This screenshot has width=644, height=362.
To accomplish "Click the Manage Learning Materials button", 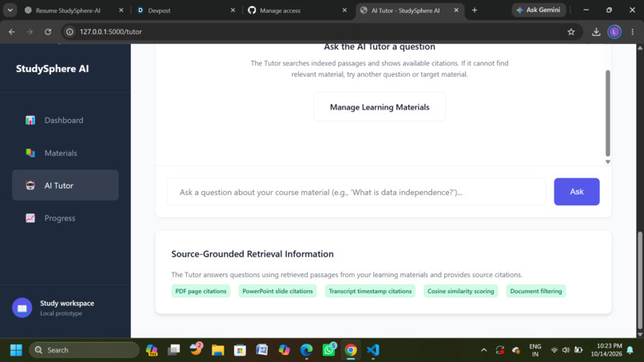I will coord(380,107).
